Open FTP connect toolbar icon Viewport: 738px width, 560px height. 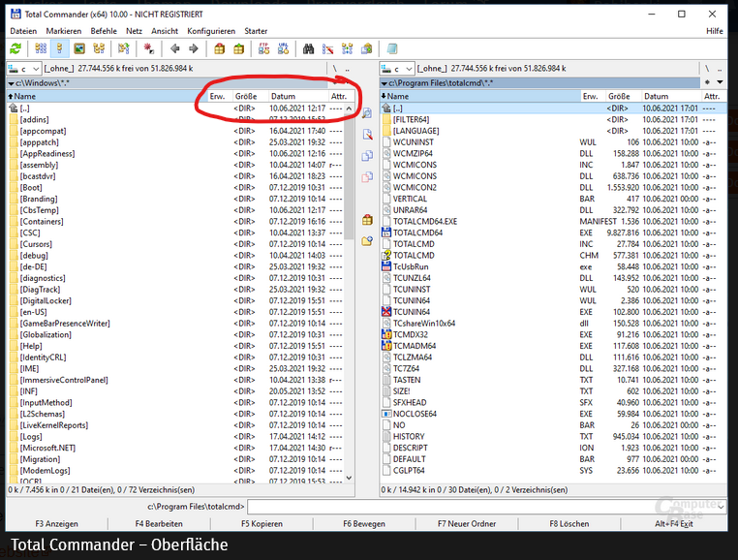pyautogui.click(x=264, y=48)
